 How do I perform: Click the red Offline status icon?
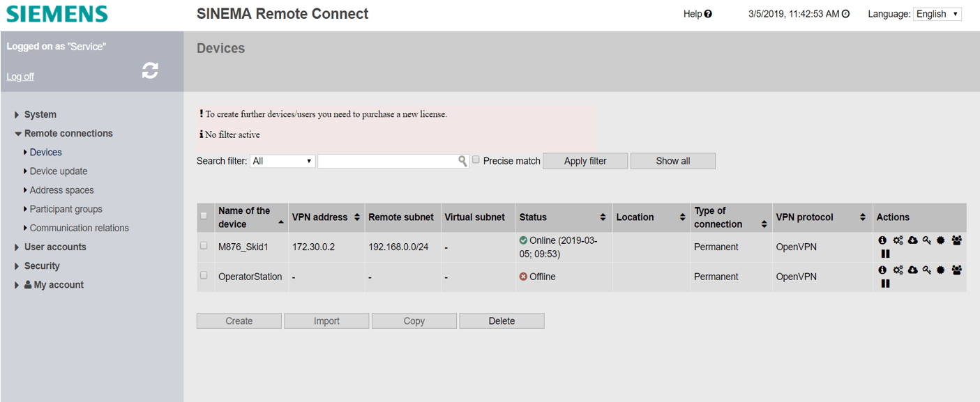(x=523, y=277)
